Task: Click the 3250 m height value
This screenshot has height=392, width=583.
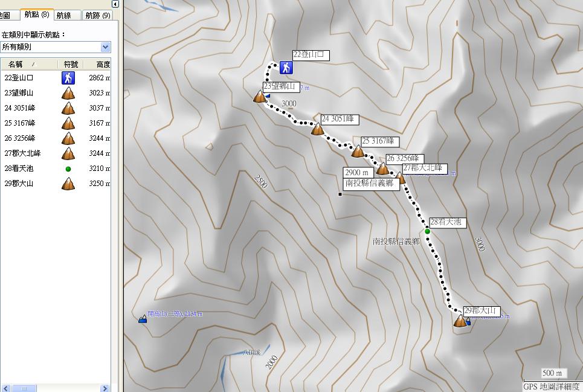Action: click(99, 184)
